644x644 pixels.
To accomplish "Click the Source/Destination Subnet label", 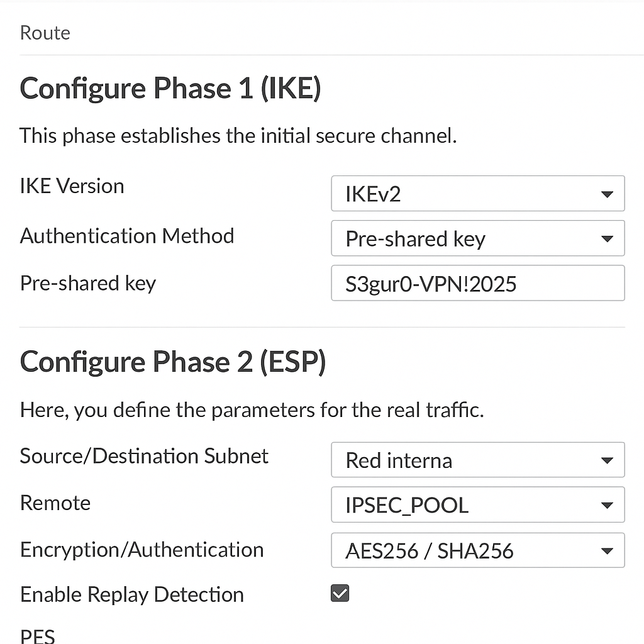I will coord(144,456).
